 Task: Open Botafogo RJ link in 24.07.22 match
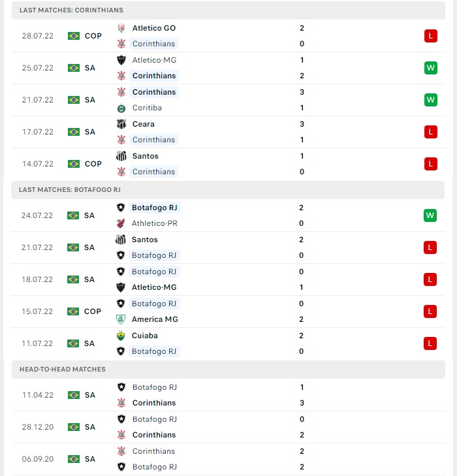tap(155, 208)
